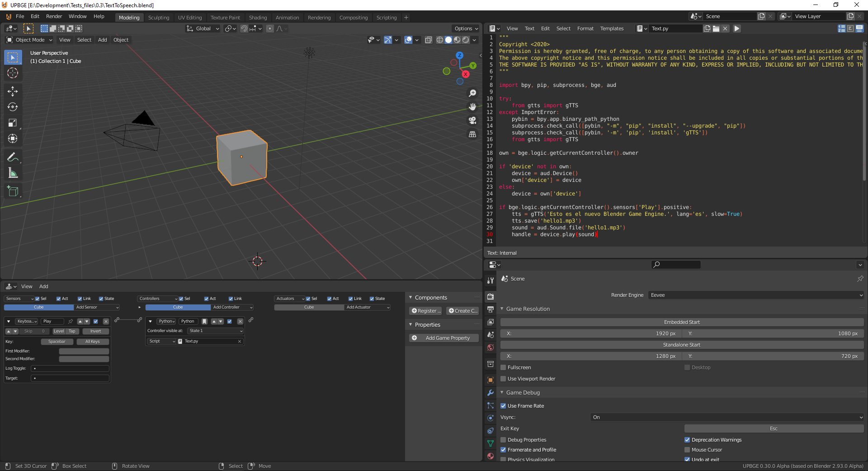Screen dimensions: 868x471
Task: Choose the Measure ruler tool
Action: [x=13, y=173]
